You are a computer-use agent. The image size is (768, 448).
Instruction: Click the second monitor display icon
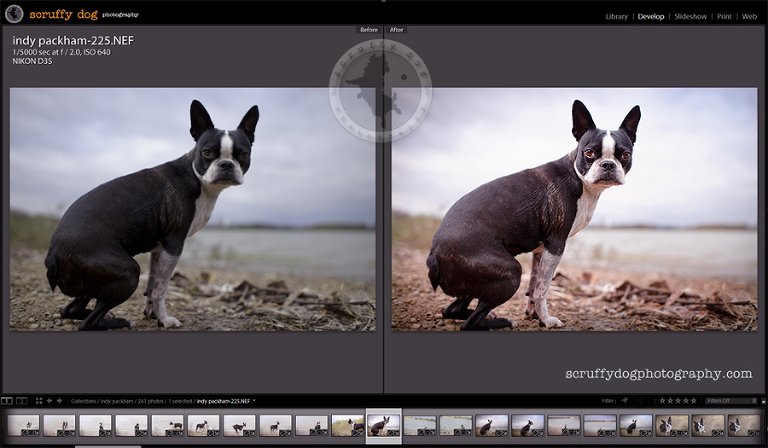(x=21, y=400)
